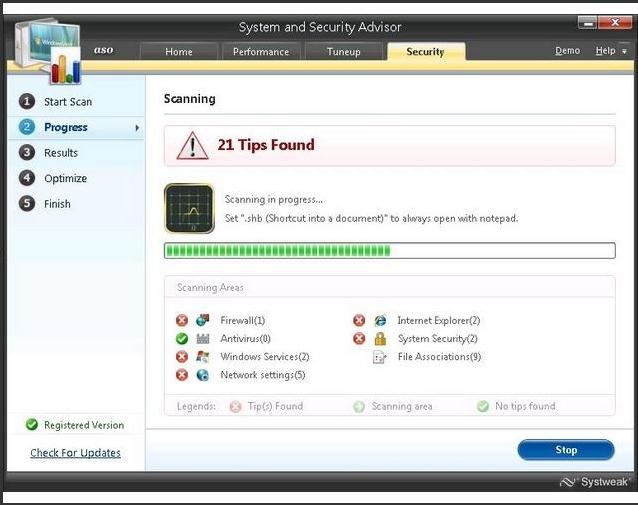Click the 'Antivirus(0)' label
The image size is (638, 505).
(245, 339)
